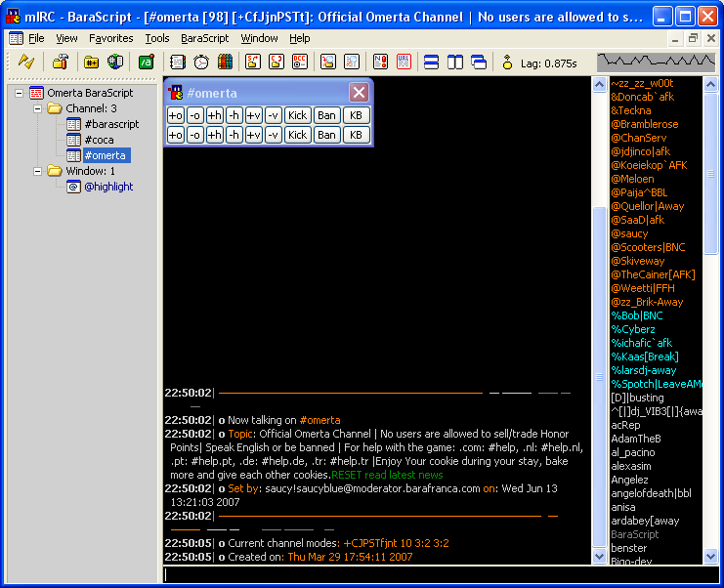
Task: Collapse the Channel: 3 folder
Action: pyautogui.click(x=37, y=108)
